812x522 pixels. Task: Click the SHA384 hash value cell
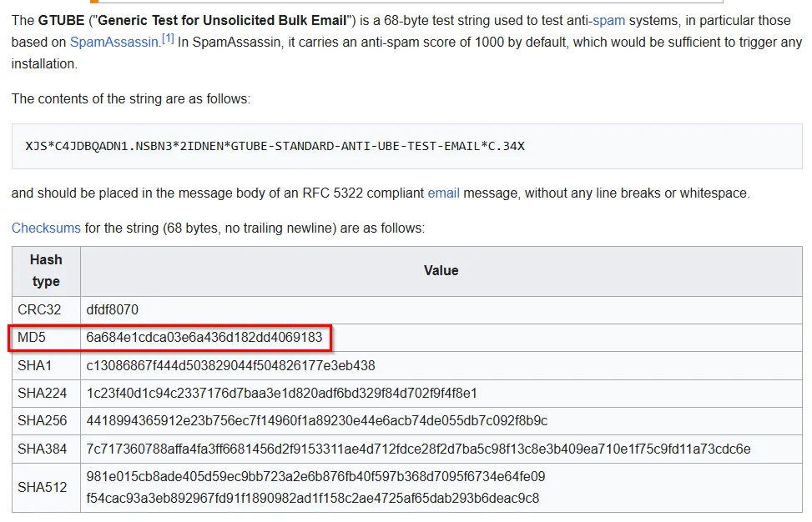pos(418,449)
